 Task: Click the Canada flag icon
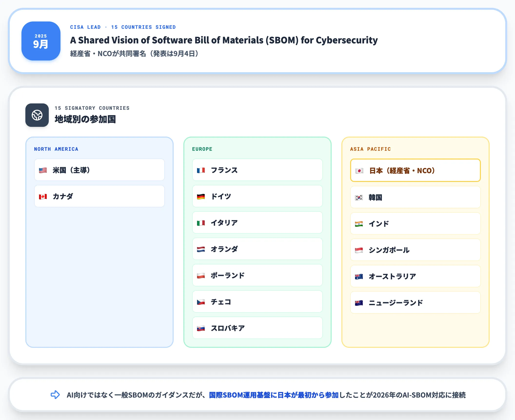click(43, 197)
